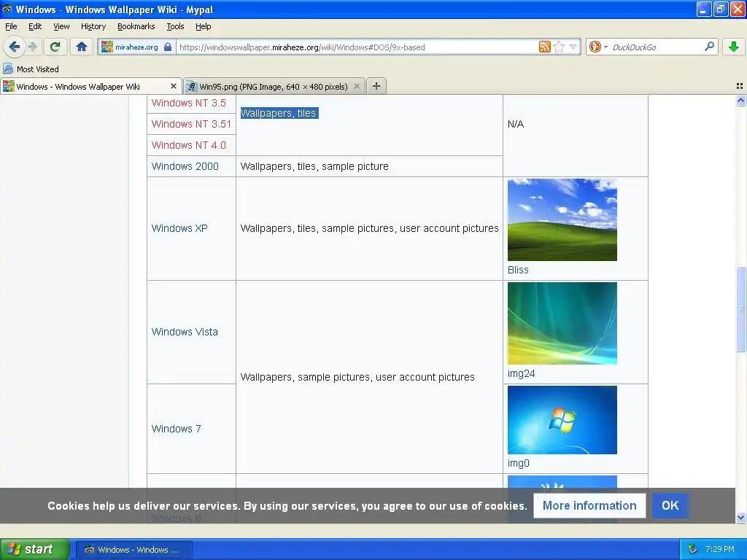Open the Windows 7 link
747x560 pixels.
177,429
